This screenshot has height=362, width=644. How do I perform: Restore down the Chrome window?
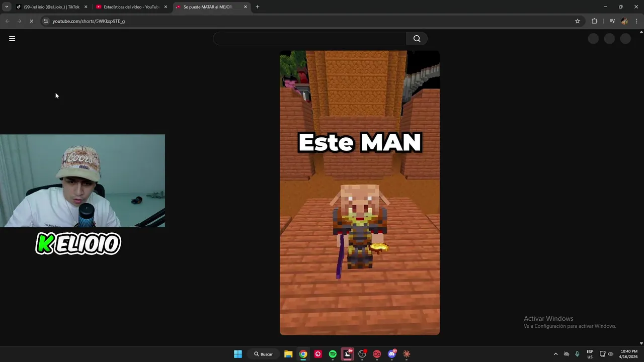[x=621, y=7]
